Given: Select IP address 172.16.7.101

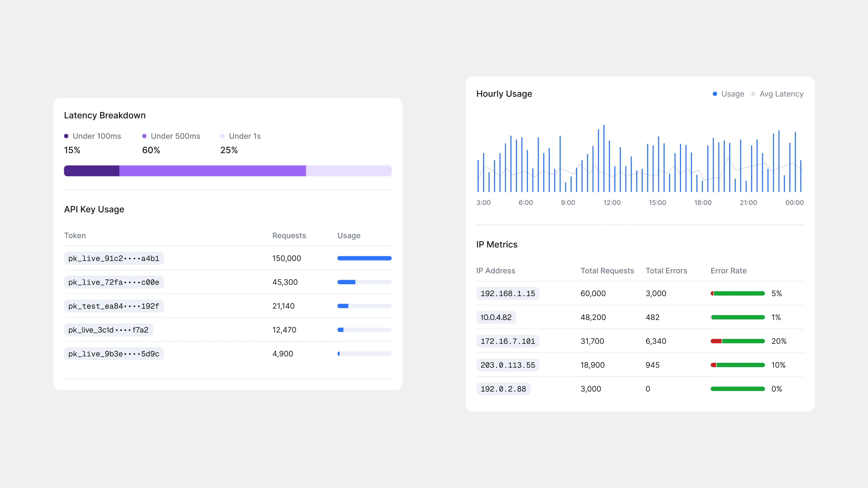Looking at the screenshot, I should [508, 342].
